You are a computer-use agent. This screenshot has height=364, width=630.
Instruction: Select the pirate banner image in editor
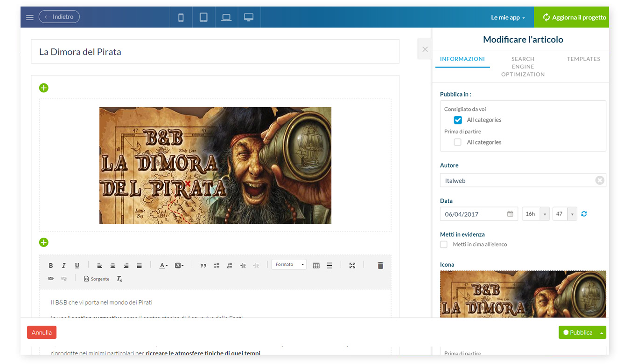[x=215, y=165]
